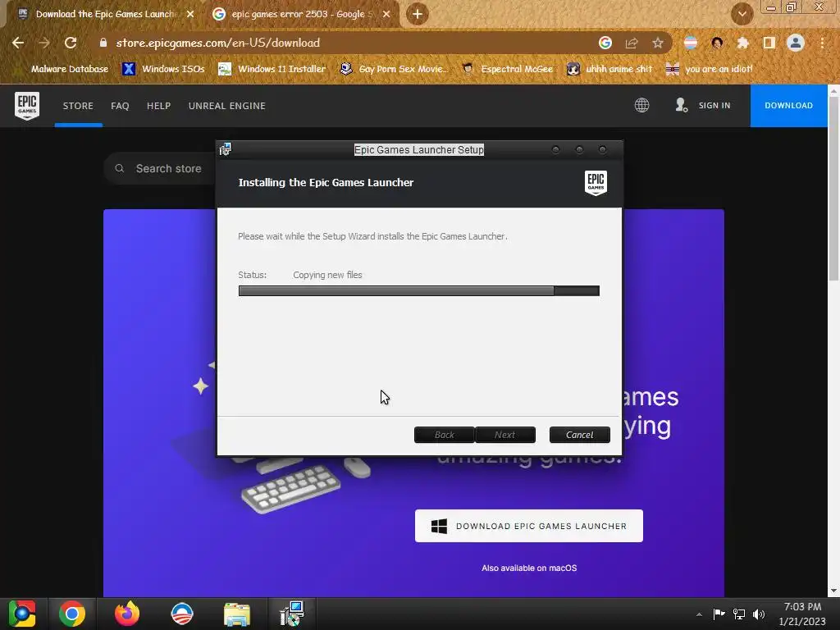The height and width of the screenshot is (630, 840).
Task: Close the Epic Games Launcher download tab
Action: (x=190, y=14)
